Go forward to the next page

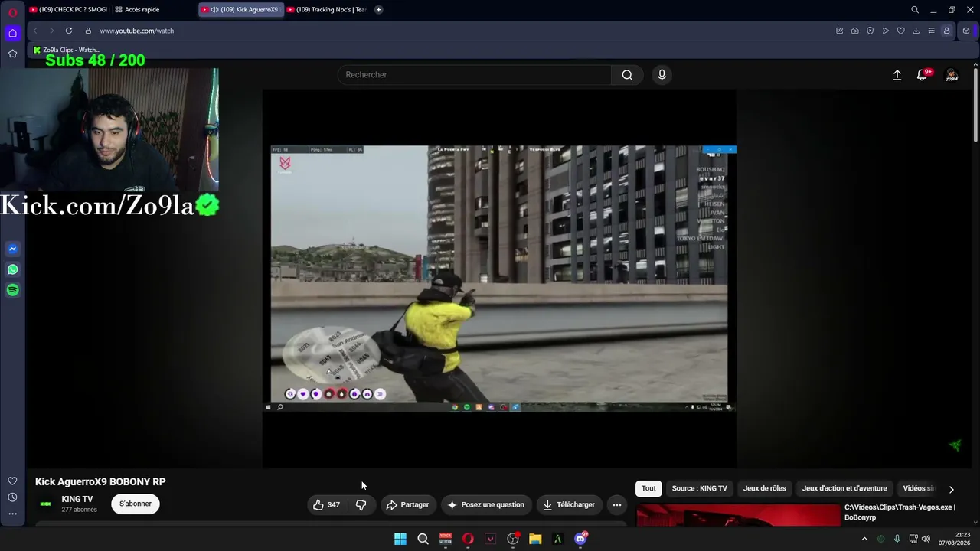point(51,31)
